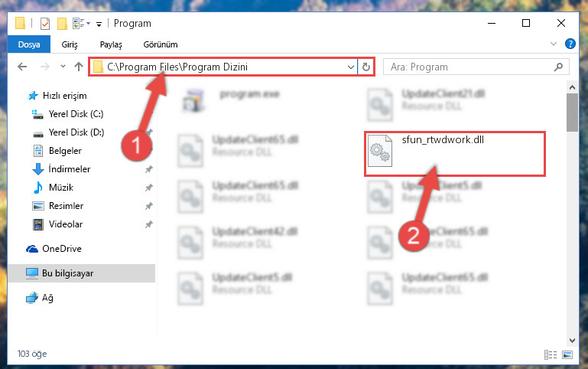588x369 pixels.
Task: Go up one folder level
Action: pyautogui.click(x=79, y=67)
